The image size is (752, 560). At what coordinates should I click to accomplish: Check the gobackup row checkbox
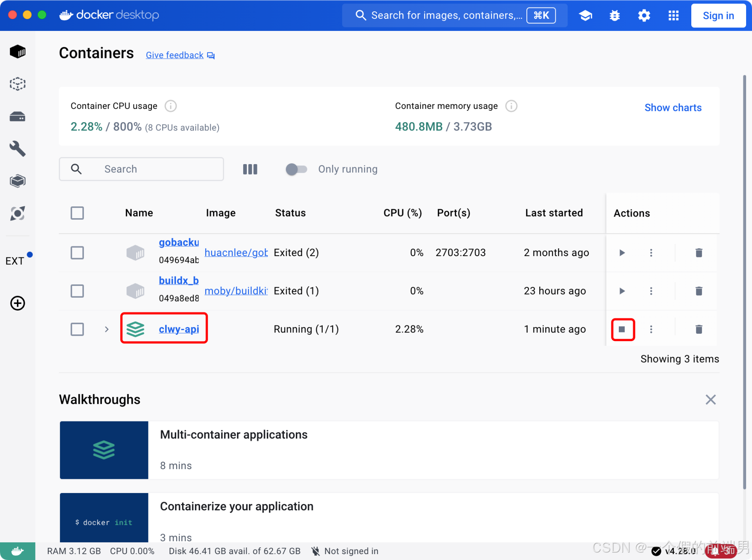77,253
